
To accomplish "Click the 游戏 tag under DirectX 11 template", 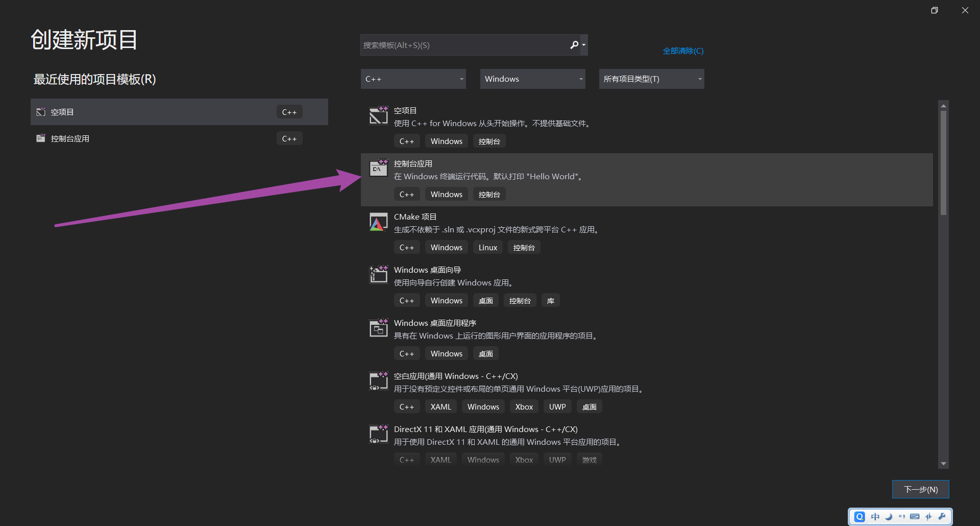I will click(590, 460).
